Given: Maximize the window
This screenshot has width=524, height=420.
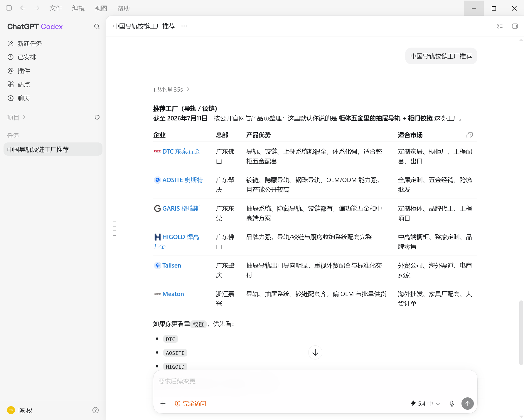Looking at the screenshot, I should pyautogui.click(x=494, y=8).
